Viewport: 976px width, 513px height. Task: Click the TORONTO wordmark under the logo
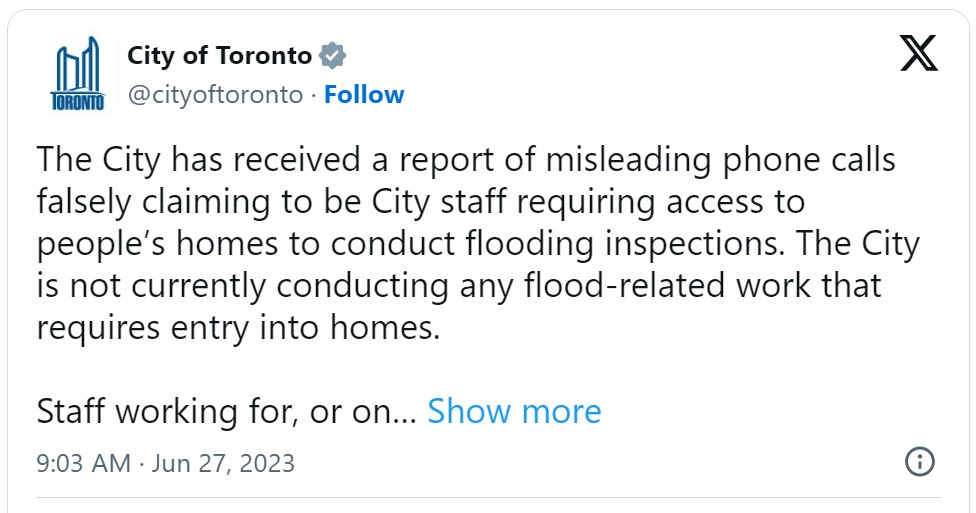click(77, 104)
